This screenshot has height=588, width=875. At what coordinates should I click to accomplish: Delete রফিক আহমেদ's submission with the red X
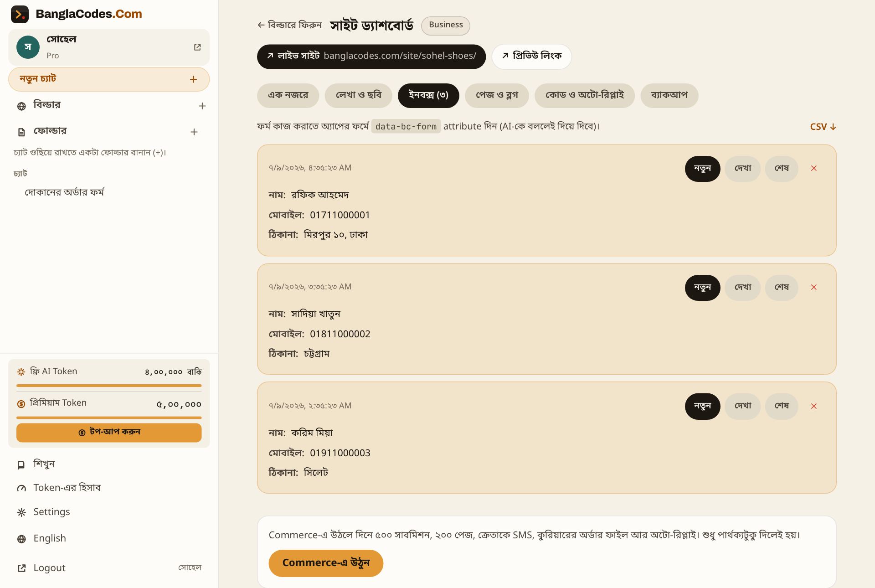coord(813,169)
